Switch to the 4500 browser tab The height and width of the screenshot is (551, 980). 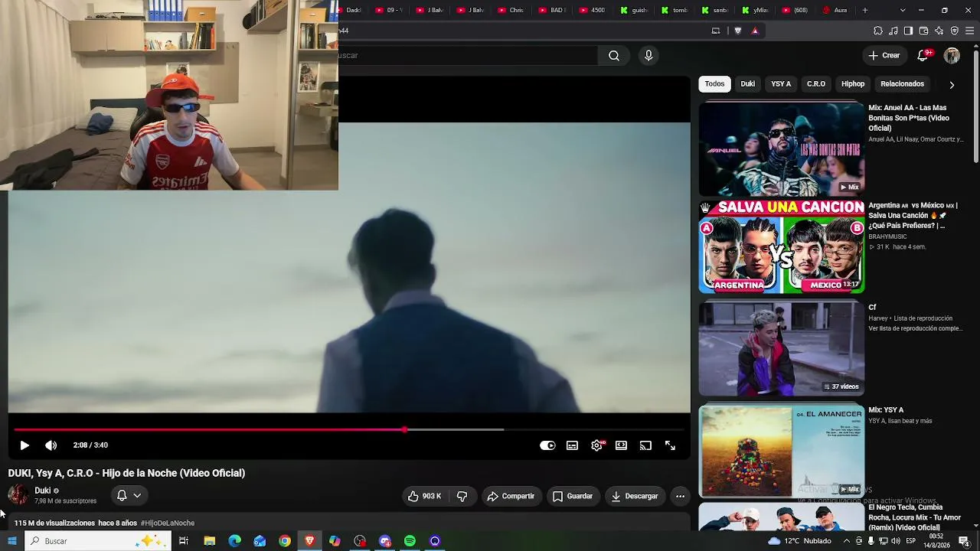(592, 10)
